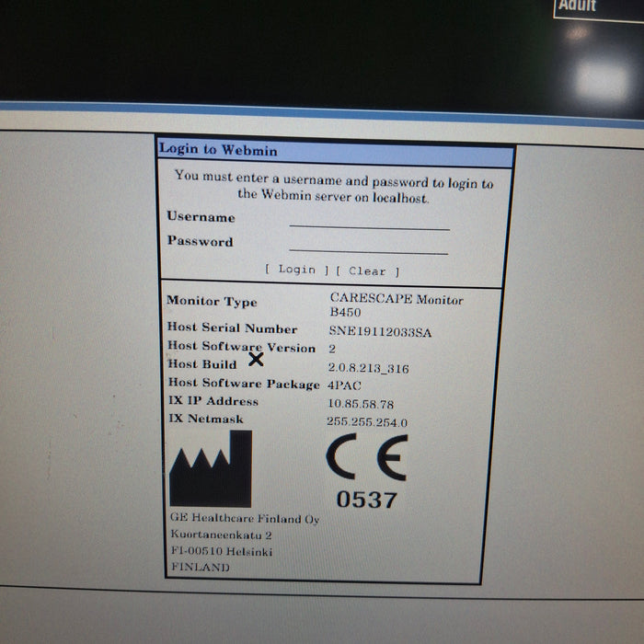
Task: Select the Adult label at top right
Action: pyautogui.click(x=577, y=6)
